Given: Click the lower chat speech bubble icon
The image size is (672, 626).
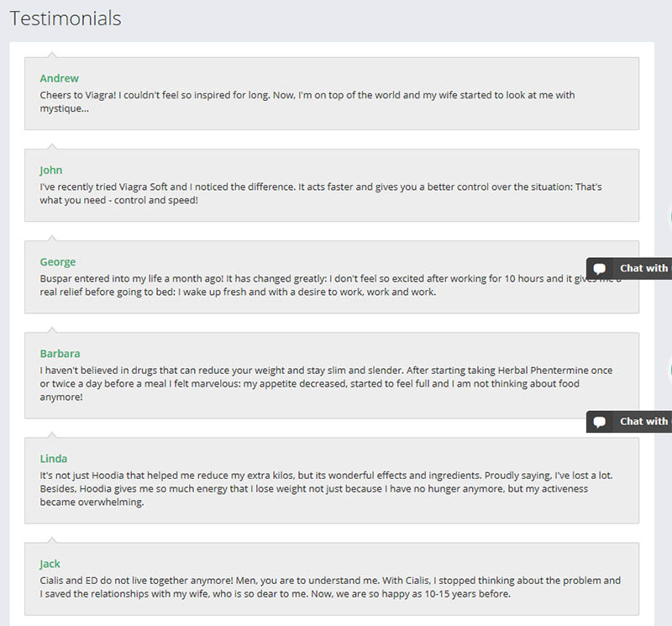Looking at the screenshot, I should (x=600, y=422).
